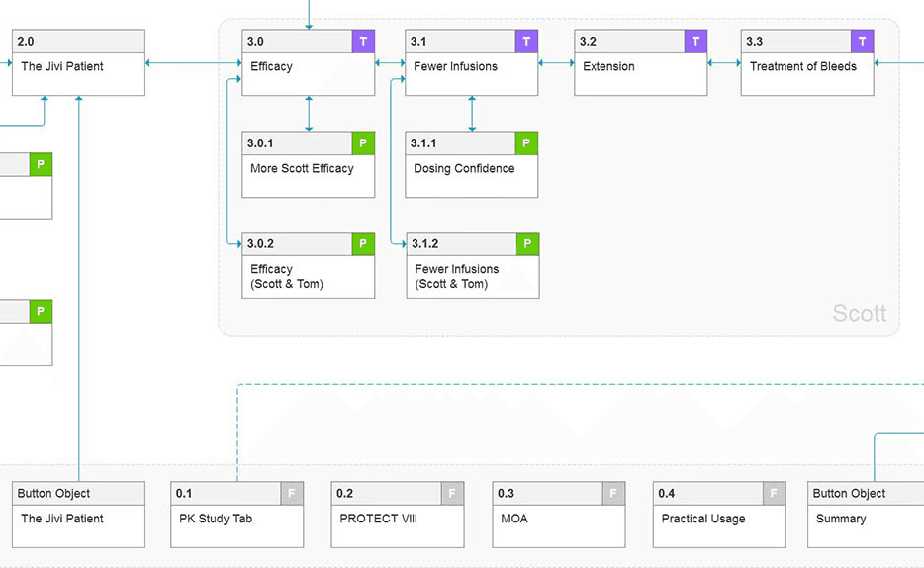The height and width of the screenshot is (568, 924).
Task: Select the Extension node
Action: coord(640,62)
